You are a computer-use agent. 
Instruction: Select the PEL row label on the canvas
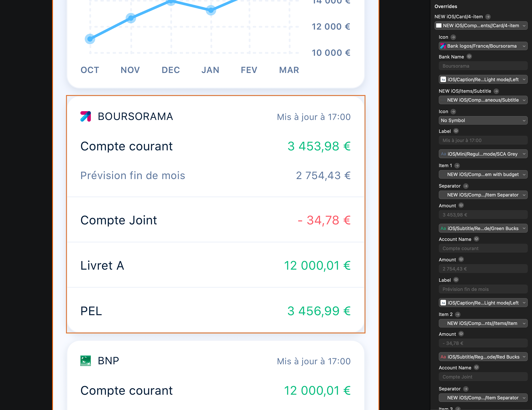click(91, 311)
